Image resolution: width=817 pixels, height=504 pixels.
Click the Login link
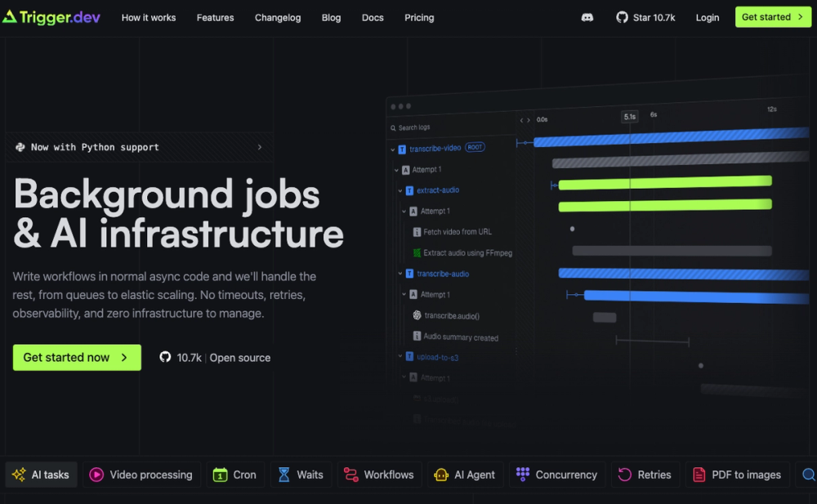(708, 18)
